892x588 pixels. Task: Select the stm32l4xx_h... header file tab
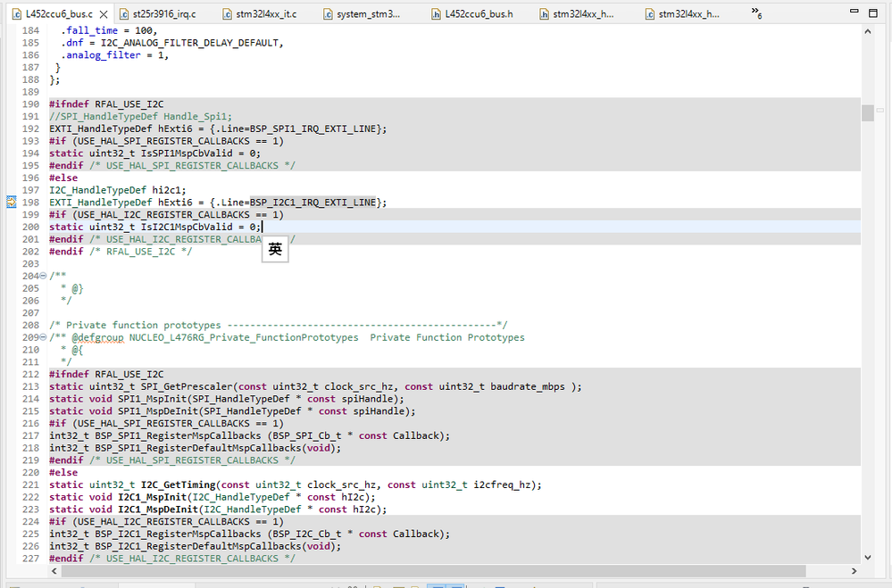577,14
